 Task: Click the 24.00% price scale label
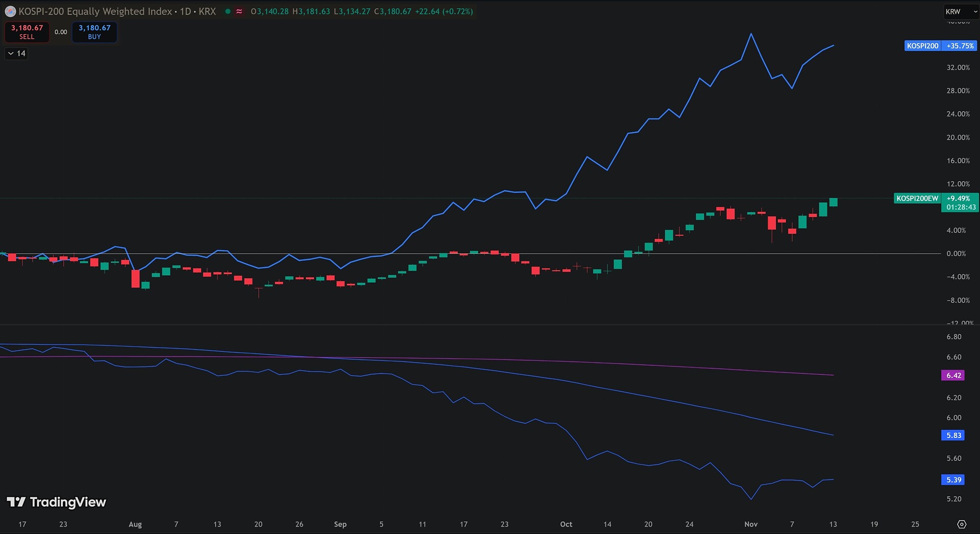pos(958,114)
